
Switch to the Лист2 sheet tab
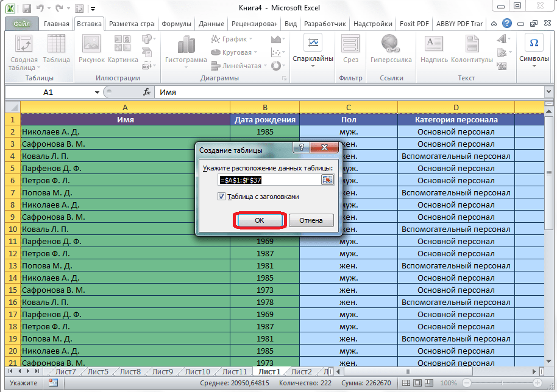click(x=301, y=371)
